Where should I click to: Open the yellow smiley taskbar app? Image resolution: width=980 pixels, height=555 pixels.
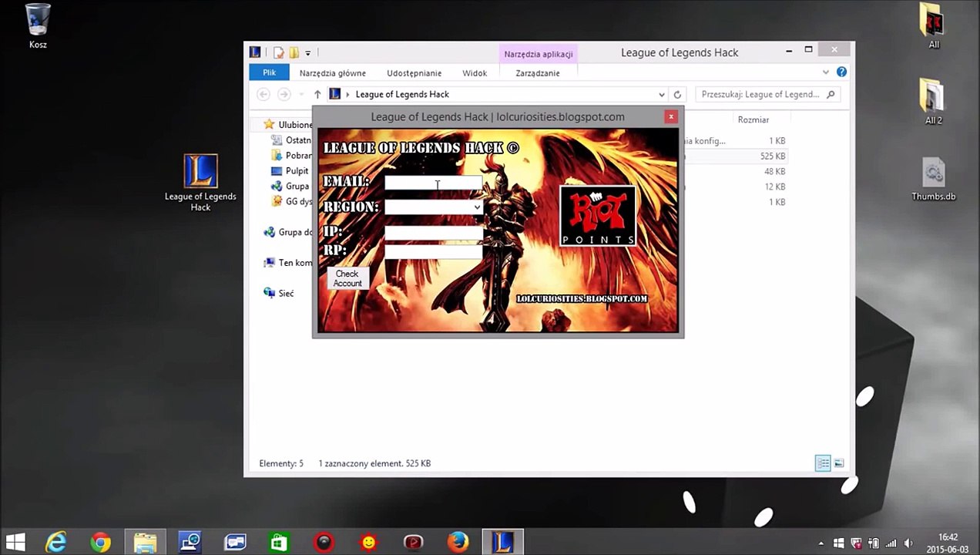(369, 543)
